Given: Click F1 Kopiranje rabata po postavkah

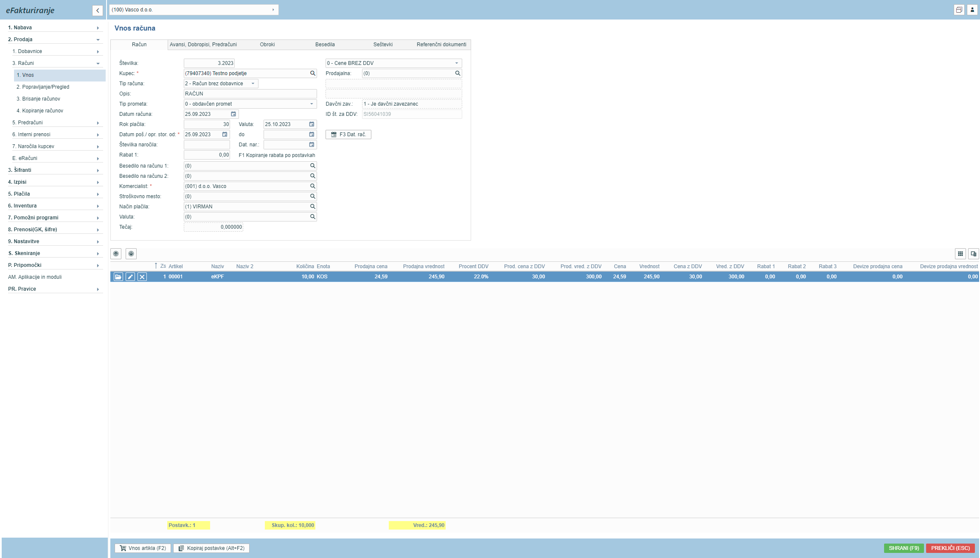Looking at the screenshot, I should (x=277, y=155).
